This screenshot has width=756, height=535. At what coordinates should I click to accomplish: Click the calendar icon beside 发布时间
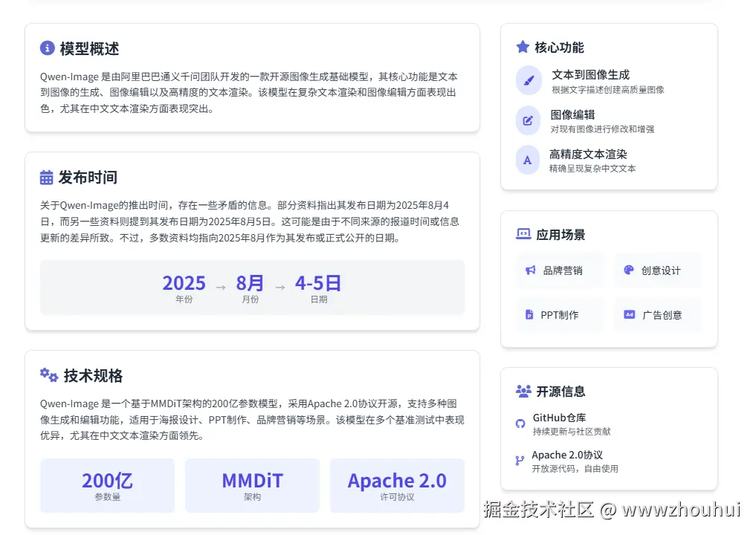pos(46,178)
